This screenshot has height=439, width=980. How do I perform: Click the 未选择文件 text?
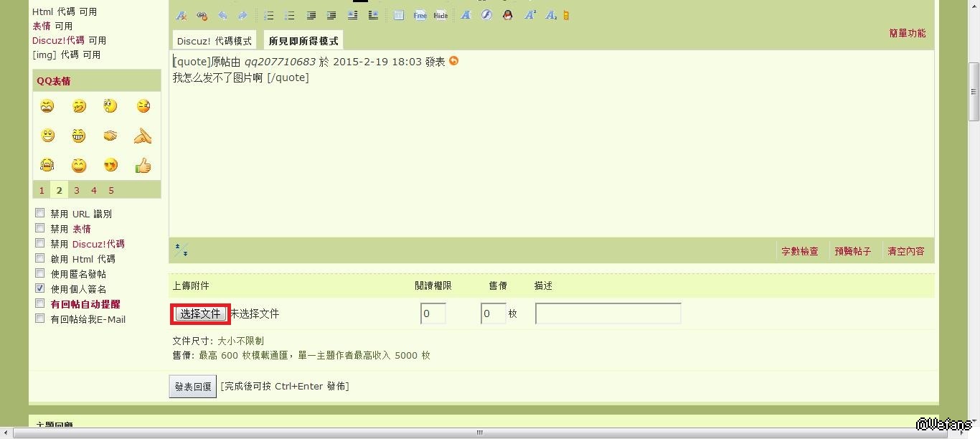[x=255, y=313]
